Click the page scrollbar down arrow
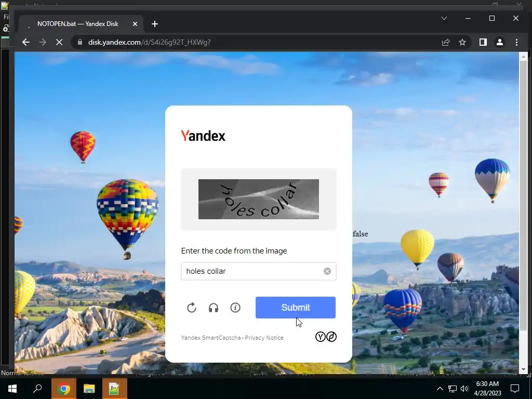 (x=523, y=369)
